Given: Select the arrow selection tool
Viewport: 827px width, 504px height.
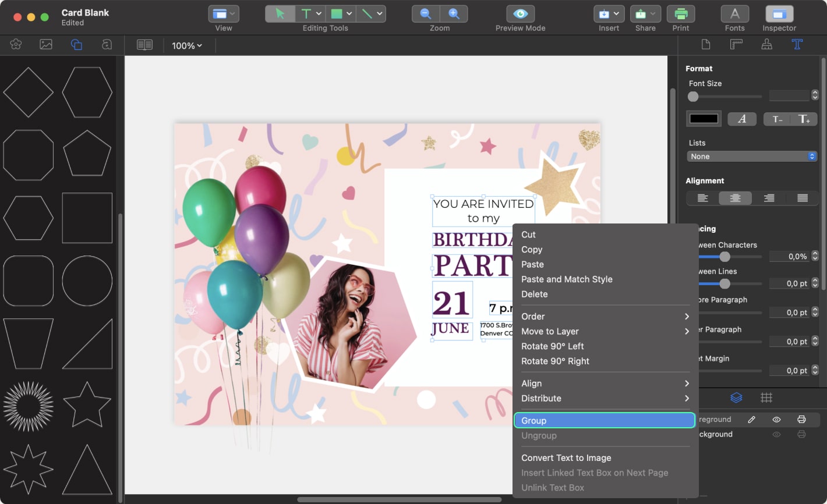Looking at the screenshot, I should coord(280,14).
